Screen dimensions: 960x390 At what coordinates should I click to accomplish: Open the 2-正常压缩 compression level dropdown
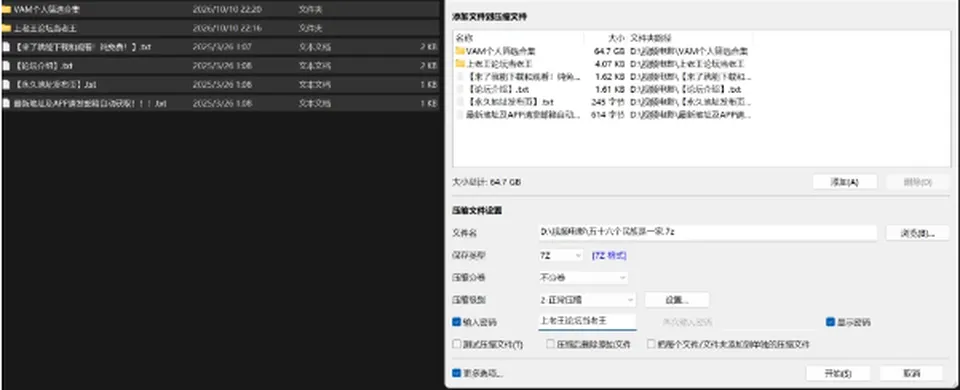[x=587, y=300]
